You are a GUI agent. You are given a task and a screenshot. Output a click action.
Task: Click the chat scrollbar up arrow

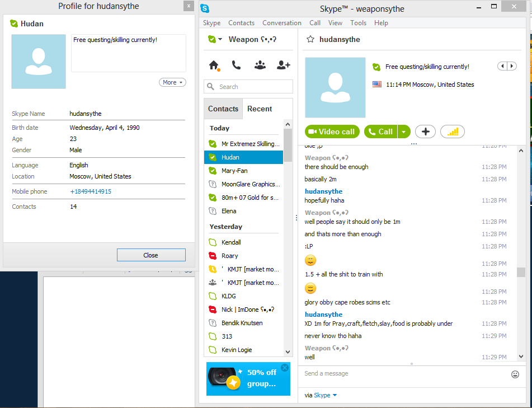521,151
